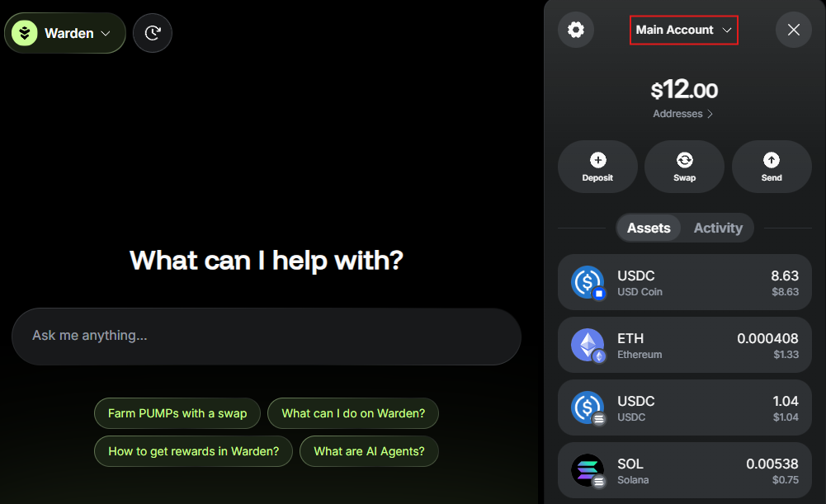Click the Send arrow icon
The width and height of the screenshot is (826, 504).
coord(772,159)
